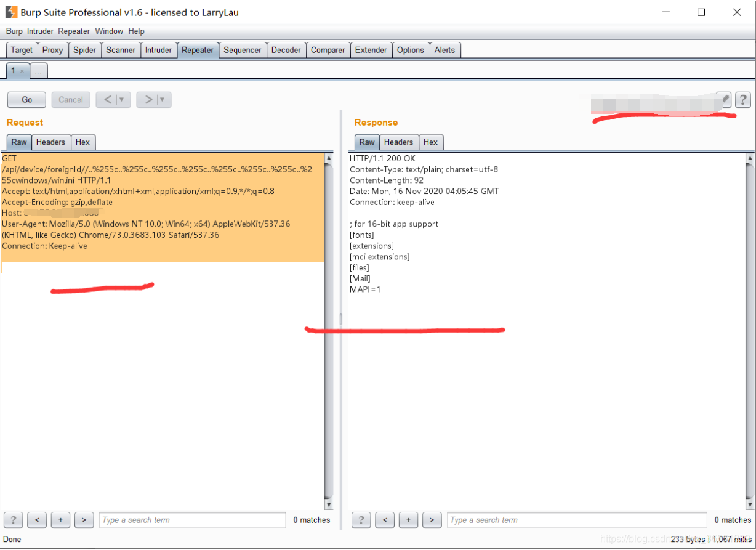The width and height of the screenshot is (756, 550).
Task: Select the Request Headers tab
Action: pos(50,142)
